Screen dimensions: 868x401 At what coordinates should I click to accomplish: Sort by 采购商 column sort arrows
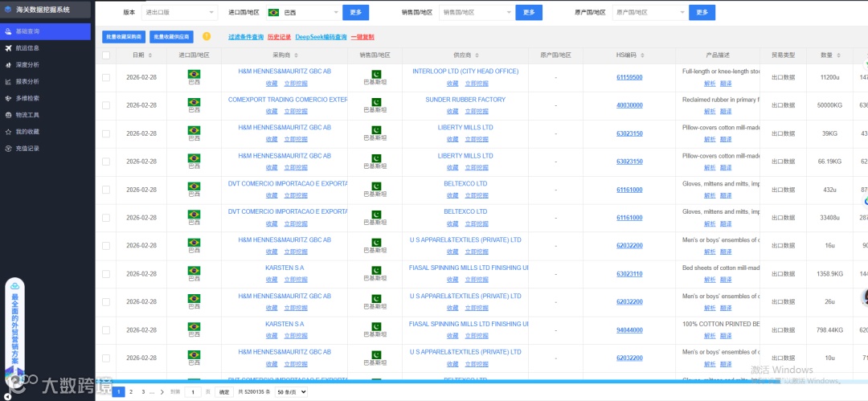tap(296, 55)
